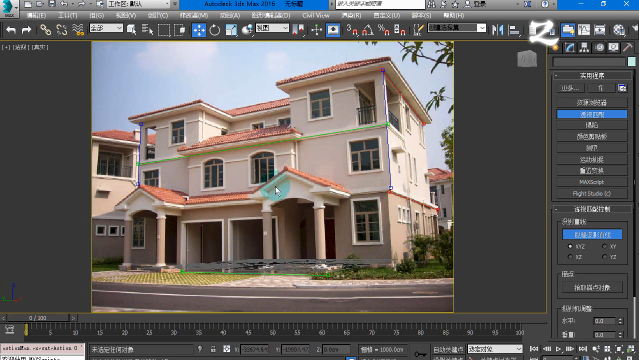Switch to the Motion command panel tab
The height and width of the screenshot is (360, 639).
coord(599,48)
